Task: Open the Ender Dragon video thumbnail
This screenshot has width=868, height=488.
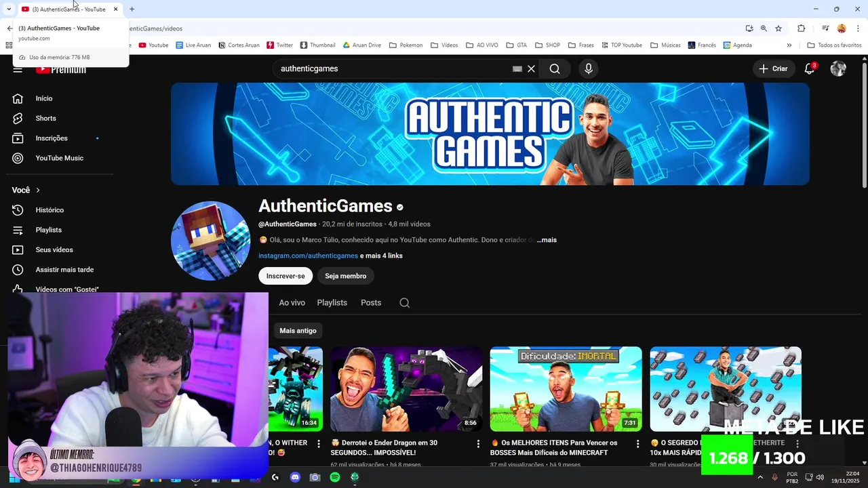Action: tap(406, 389)
